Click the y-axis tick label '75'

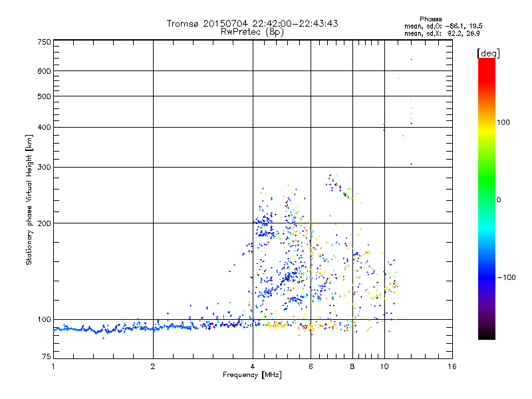47,356
